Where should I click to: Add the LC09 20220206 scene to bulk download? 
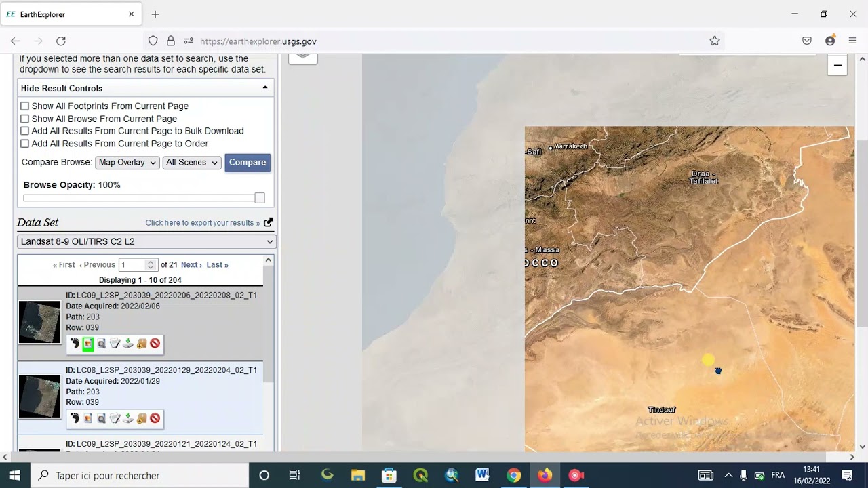click(x=142, y=344)
